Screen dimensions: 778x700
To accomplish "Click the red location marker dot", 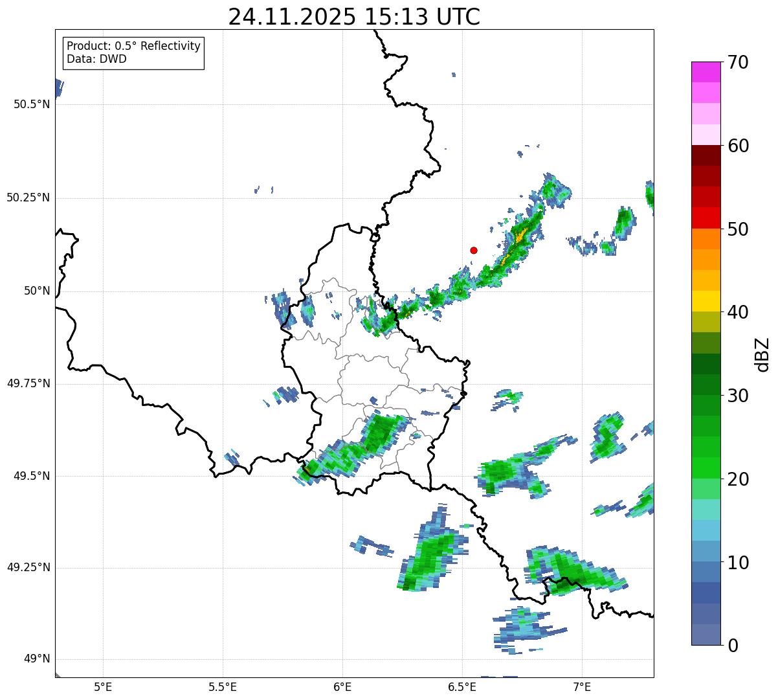I will tap(474, 250).
